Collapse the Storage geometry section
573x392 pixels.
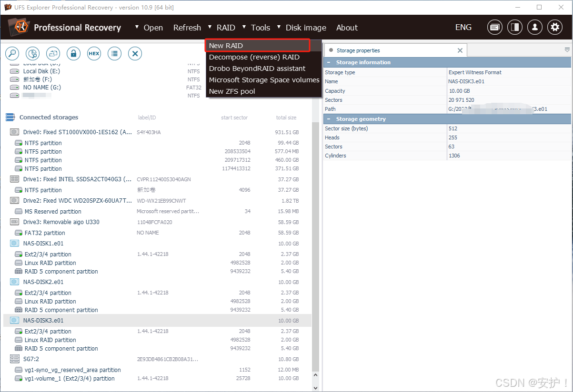328,119
